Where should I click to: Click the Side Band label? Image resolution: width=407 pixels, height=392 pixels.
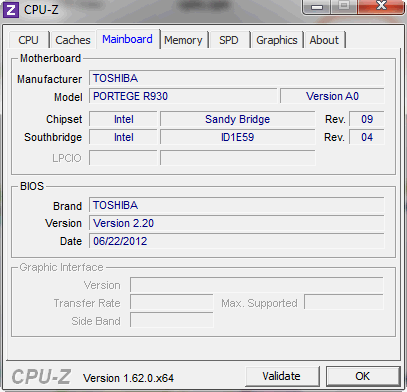coord(96,321)
